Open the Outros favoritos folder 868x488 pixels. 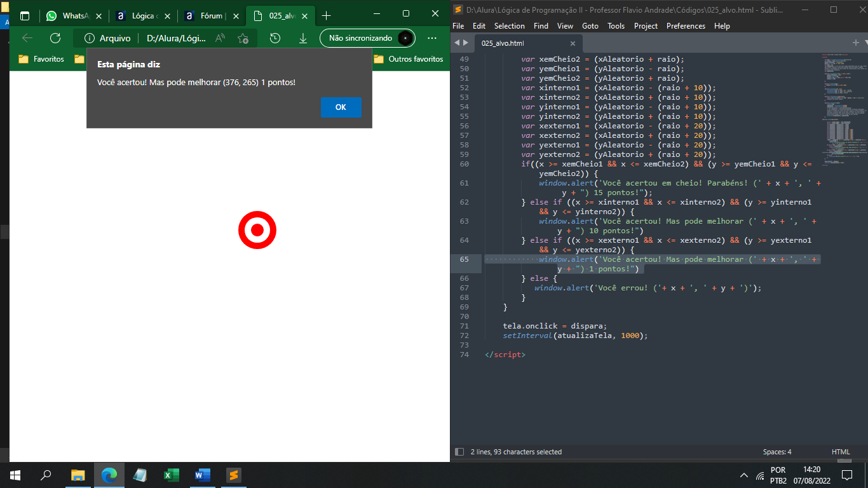click(x=408, y=59)
